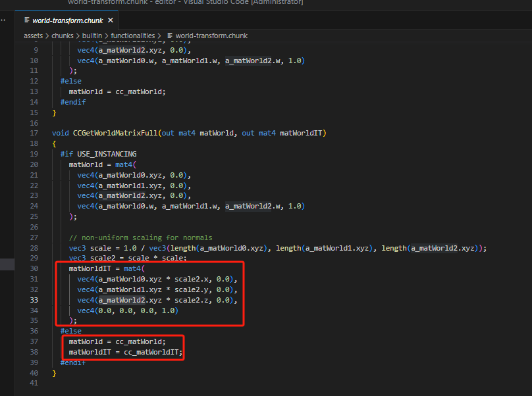Screen dimensions: 532x396
Task: Click the ellipsis overflow icon left of the tabs
Action: coord(3,20)
